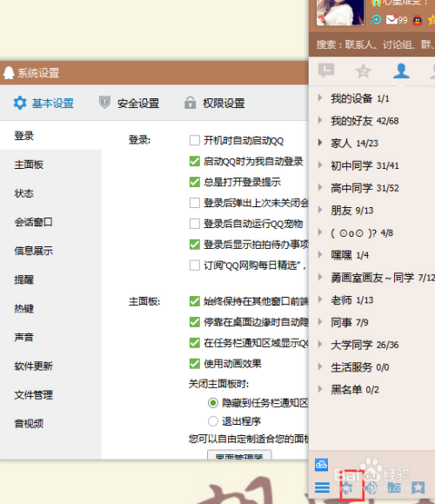This screenshot has height=504, width=435.
Task: Check 登录后自动运行QQ宠物
Action: pos(194,224)
